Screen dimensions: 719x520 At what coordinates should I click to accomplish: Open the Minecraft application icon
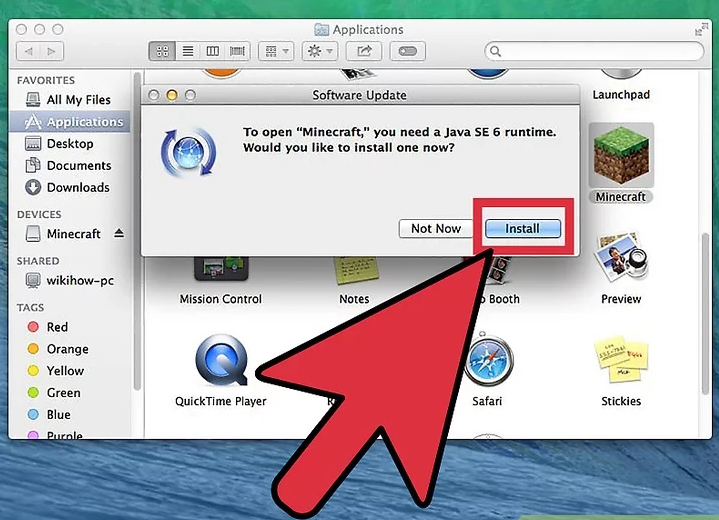tap(620, 157)
